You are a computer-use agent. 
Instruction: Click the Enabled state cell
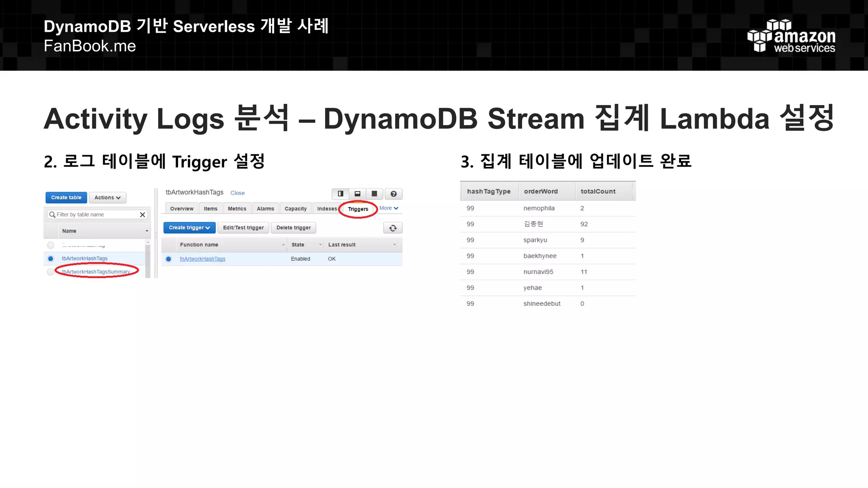300,259
